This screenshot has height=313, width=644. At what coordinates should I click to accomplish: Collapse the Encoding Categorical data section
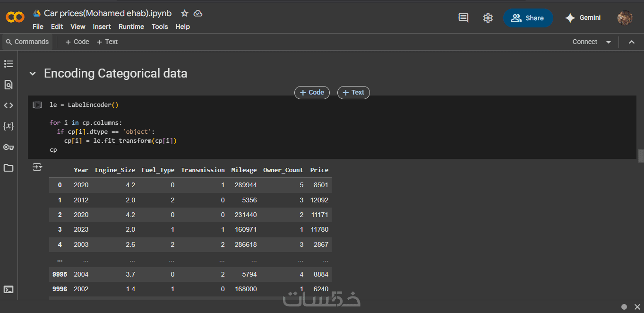click(x=33, y=74)
